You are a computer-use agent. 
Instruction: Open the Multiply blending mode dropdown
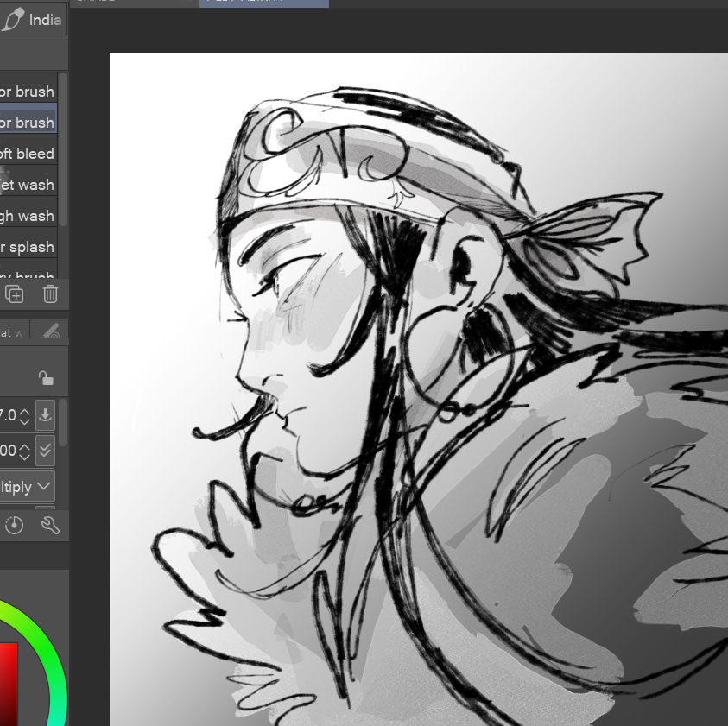coord(27,486)
